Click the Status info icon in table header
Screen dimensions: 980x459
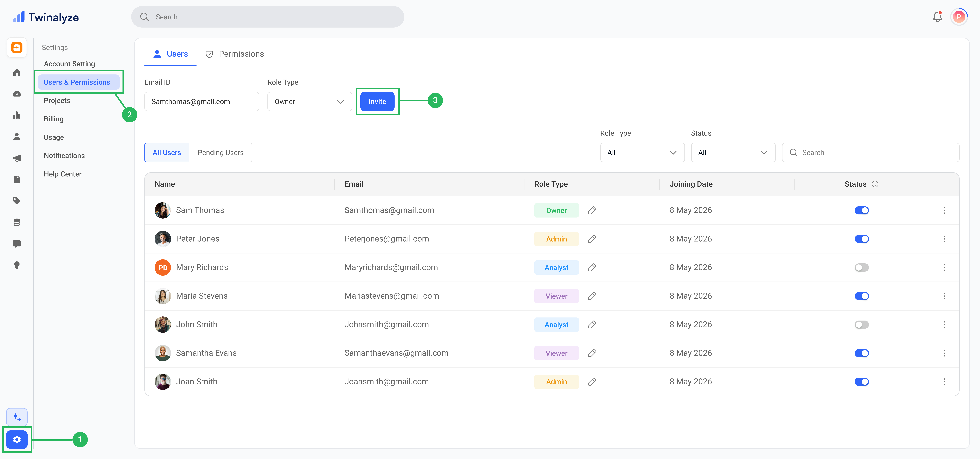[x=875, y=184]
